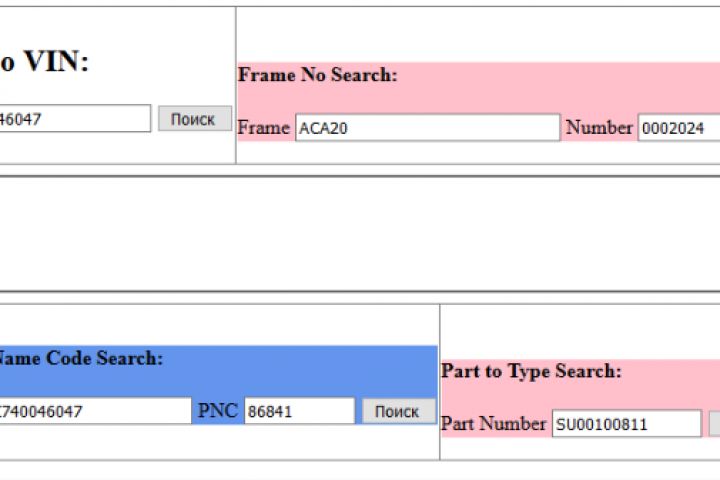Click the Name Code field ending in 740046047
The width and height of the screenshot is (720, 480).
coord(95,411)
